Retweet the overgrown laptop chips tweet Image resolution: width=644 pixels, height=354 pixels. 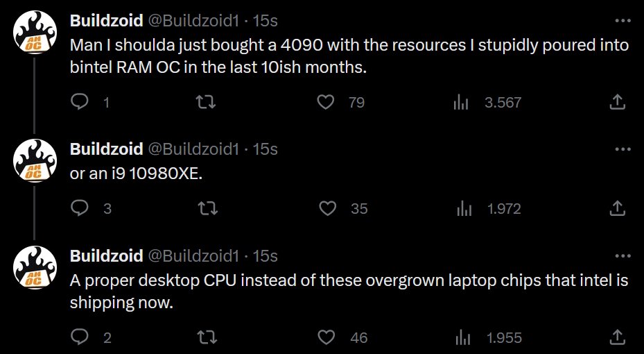tap(207, 337)
